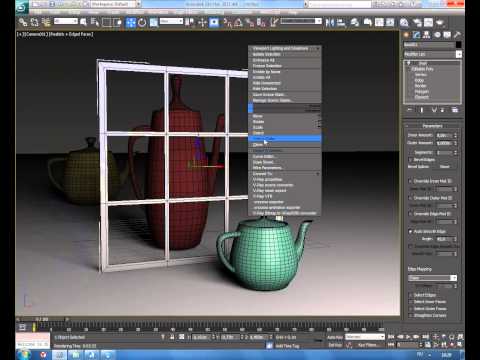Switch to the Display command panel
The width and height of the screenshot is (480, 360).
(x=447, y=34)
